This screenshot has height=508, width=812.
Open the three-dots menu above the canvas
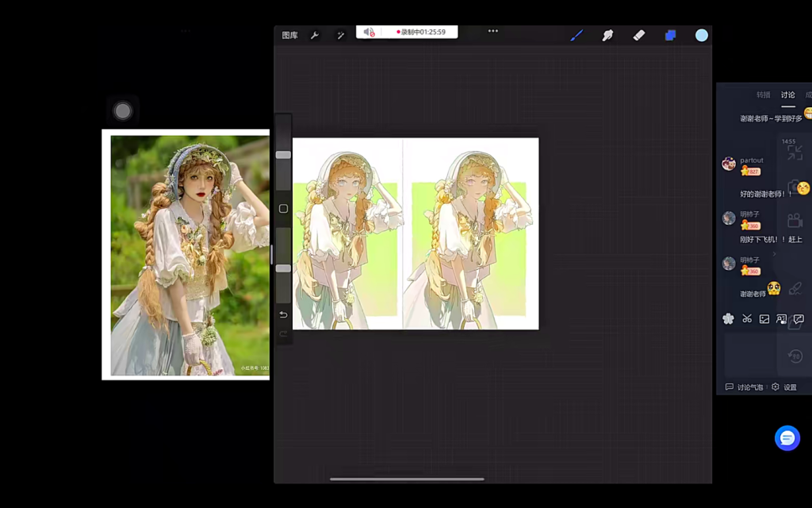click(x=493, y=31)
